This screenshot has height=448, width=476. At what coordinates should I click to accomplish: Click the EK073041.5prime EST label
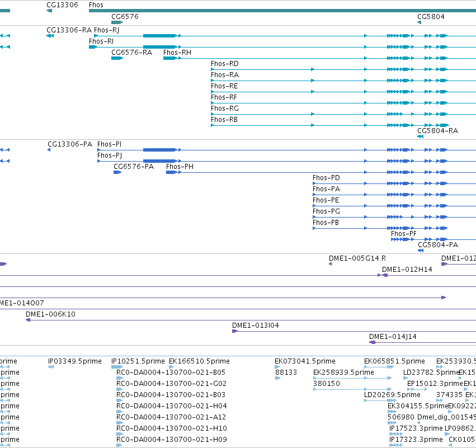pyautogui.click(x=305, y=361)
